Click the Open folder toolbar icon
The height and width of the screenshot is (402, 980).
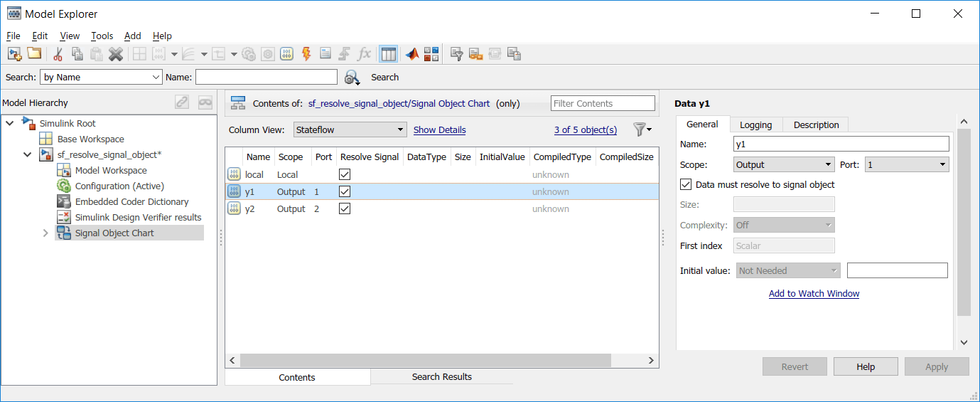[x=34, y=54]
